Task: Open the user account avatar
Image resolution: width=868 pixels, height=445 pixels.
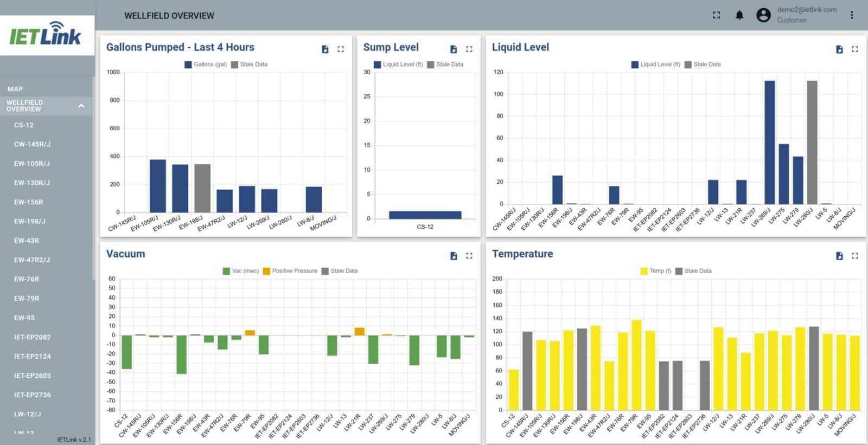Action: pos(763,15)
